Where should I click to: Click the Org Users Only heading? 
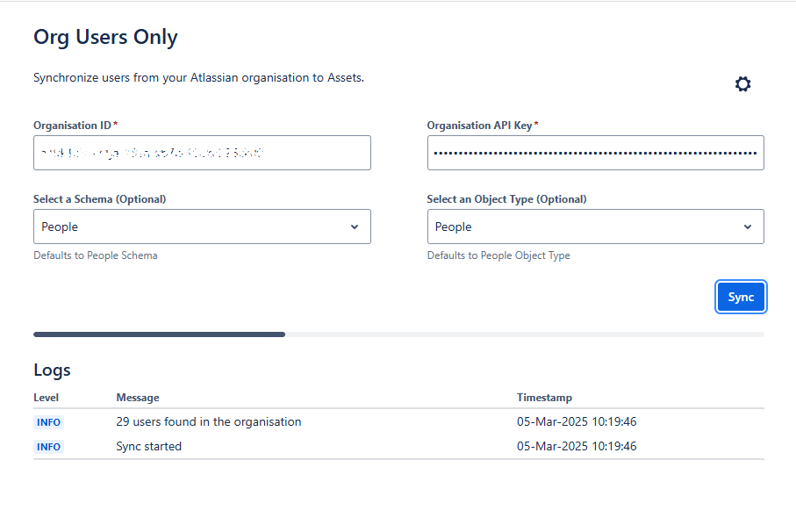[x=105, y=37]
